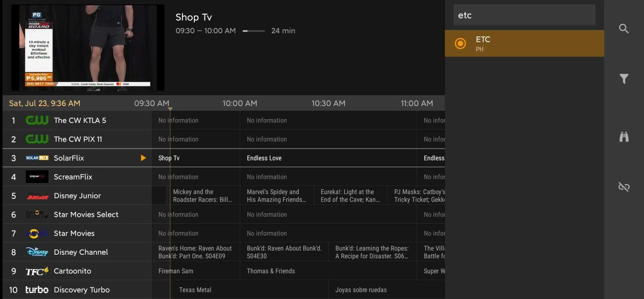Select the Disney Channel name
Image resolution: width=644 pixels, height=299 pixels.
81,252
